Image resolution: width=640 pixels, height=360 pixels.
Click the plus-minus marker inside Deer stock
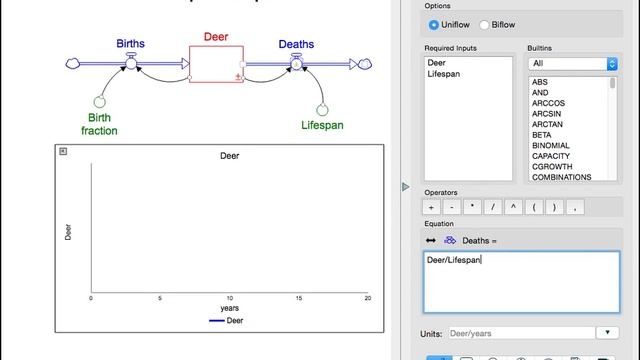tap(238, 77)
